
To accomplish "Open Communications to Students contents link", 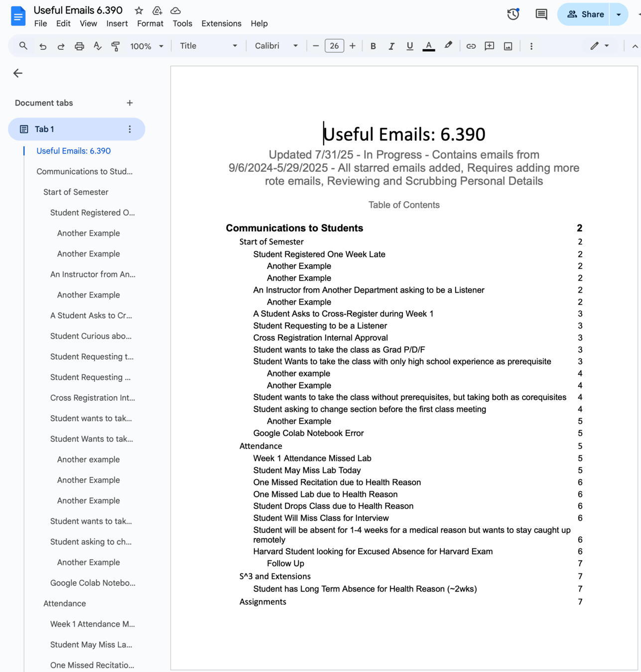I will (294, 228).
